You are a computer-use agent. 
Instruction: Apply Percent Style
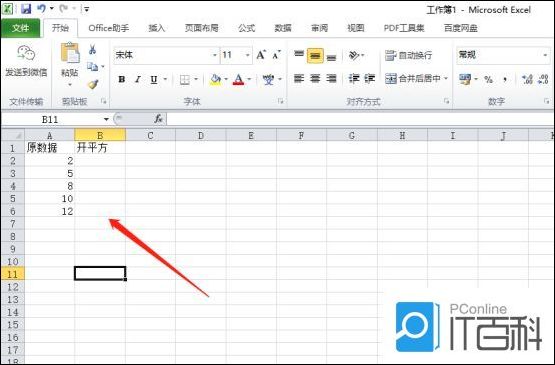[488, 79]
